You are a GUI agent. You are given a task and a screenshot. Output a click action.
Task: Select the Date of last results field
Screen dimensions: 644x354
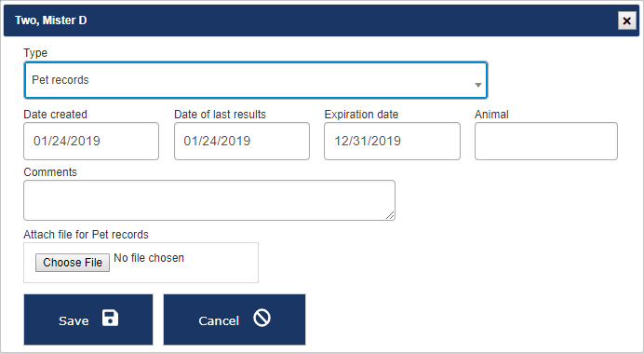[x=242, y=141]
